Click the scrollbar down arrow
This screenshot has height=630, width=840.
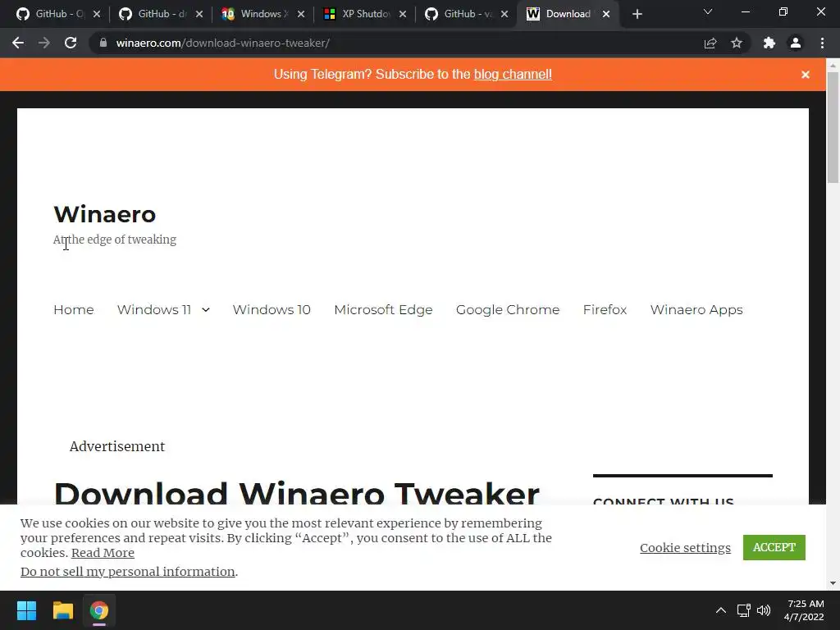(x=833, y=583)
